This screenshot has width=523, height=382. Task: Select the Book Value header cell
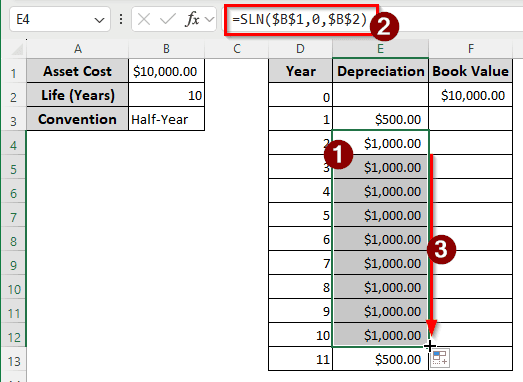click(470, 71)
